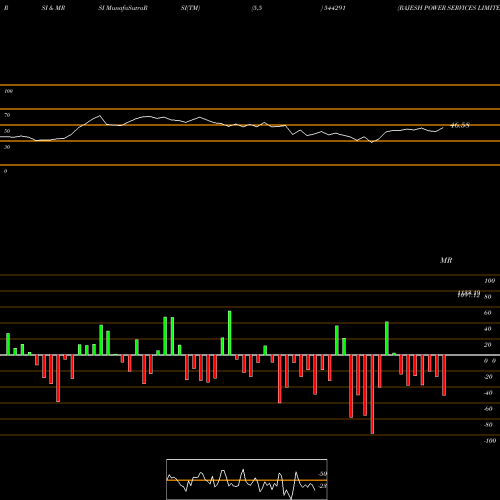500x500 pixels.
Task: Click the 'SI & MR' header label
Action: tap(53, 8)
